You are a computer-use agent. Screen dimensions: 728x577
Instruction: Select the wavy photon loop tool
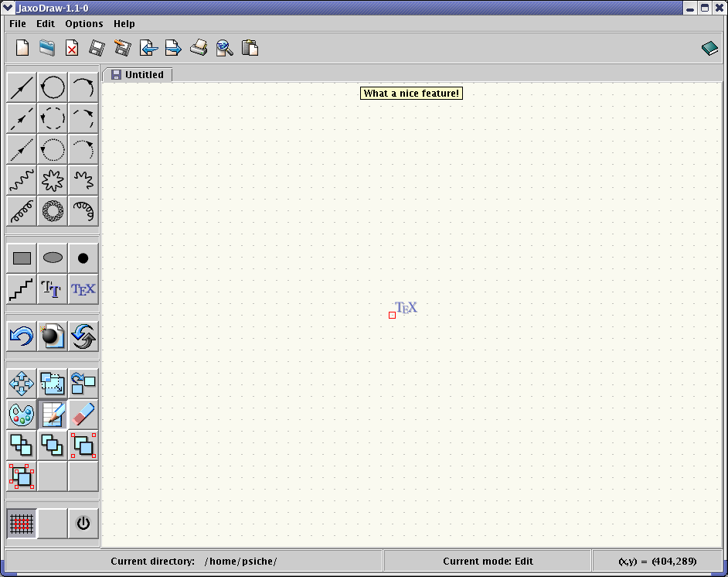coord(53,180)
